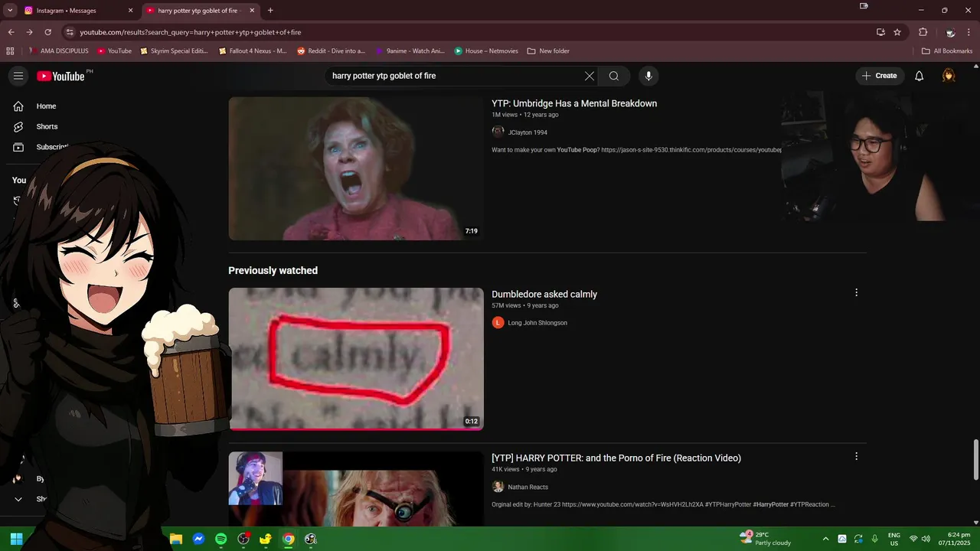The image size is (980, 551).
Task: Open a new browser tab
Action: coord(270,11)
